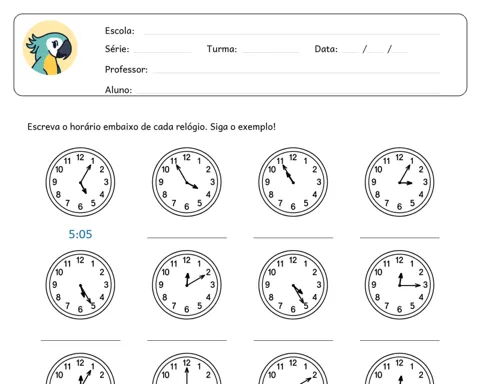Viewport: 480px width, 384px height.
Task: Click the fourth clock in the first row
Action: [x=399, y=182]
